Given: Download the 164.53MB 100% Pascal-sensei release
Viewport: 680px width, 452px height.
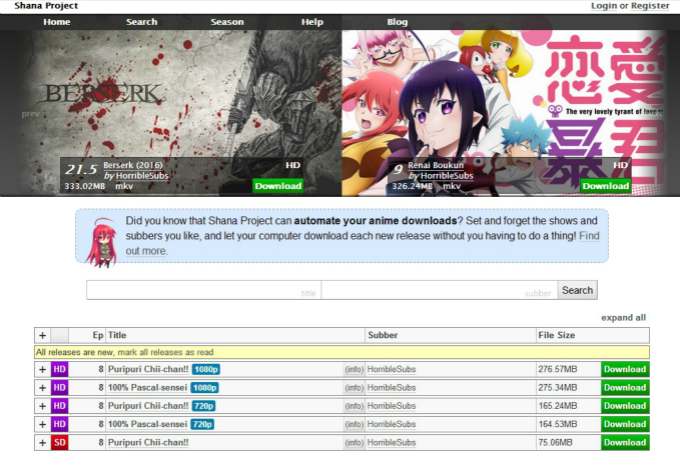Looking at the screenshot, I should 625,424.
